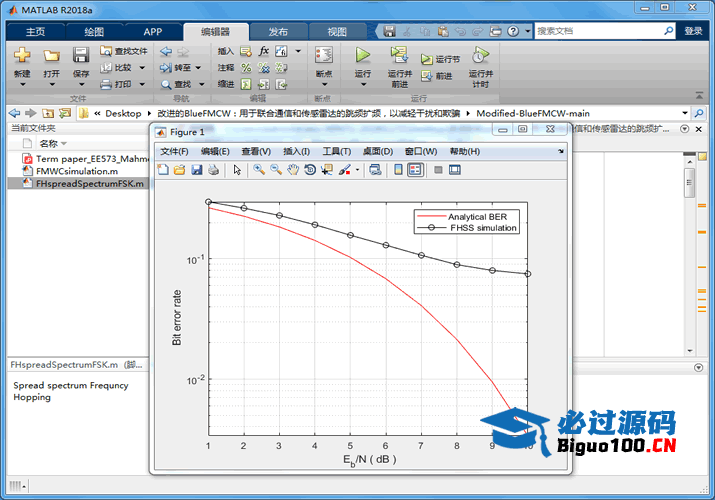Toggle the Insert Colorbar button
This screenshot has height=500, width=715.
pos(398,170)
